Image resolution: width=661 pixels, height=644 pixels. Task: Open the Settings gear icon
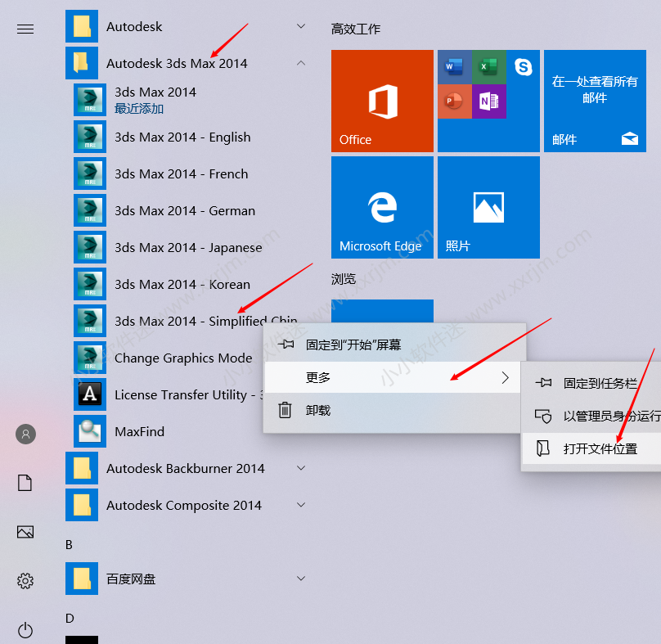tap(25, 581)
